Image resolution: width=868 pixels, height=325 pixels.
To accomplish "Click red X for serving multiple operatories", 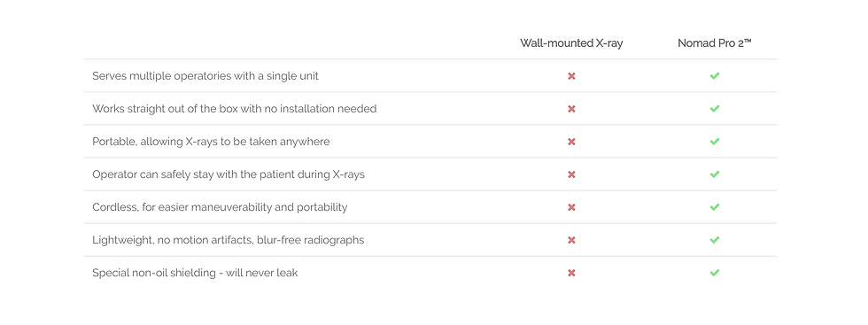I will tap(571, 76).
